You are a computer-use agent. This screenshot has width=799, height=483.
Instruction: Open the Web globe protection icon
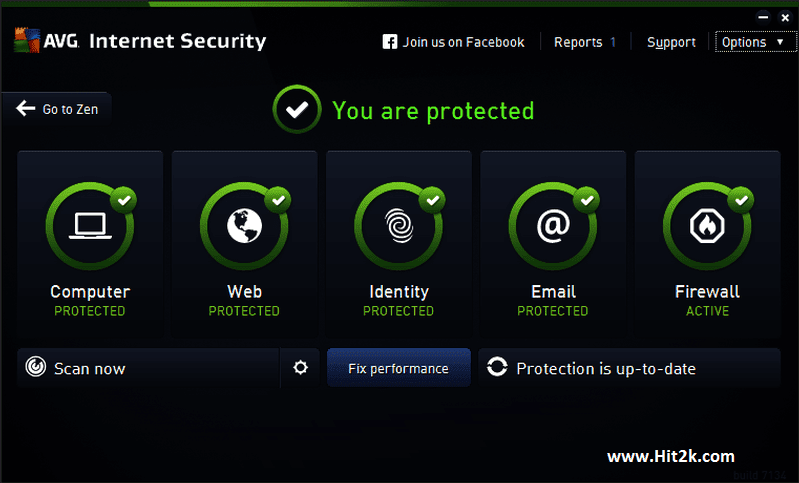click(244, 228)
